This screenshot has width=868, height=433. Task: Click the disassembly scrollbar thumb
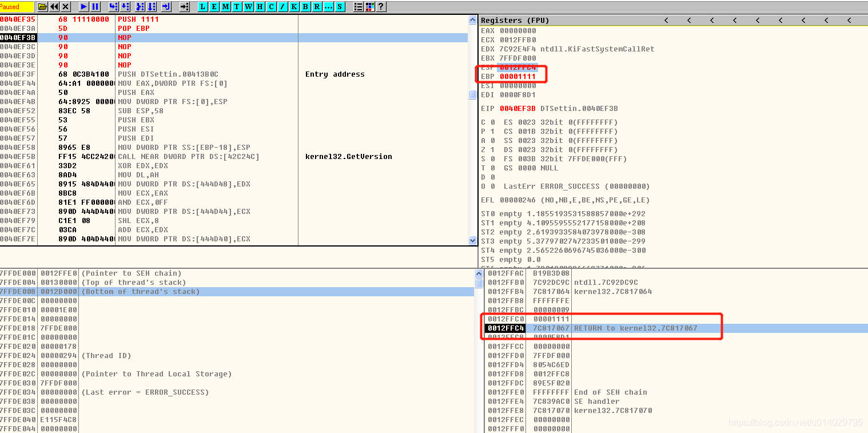coord(472,94)
